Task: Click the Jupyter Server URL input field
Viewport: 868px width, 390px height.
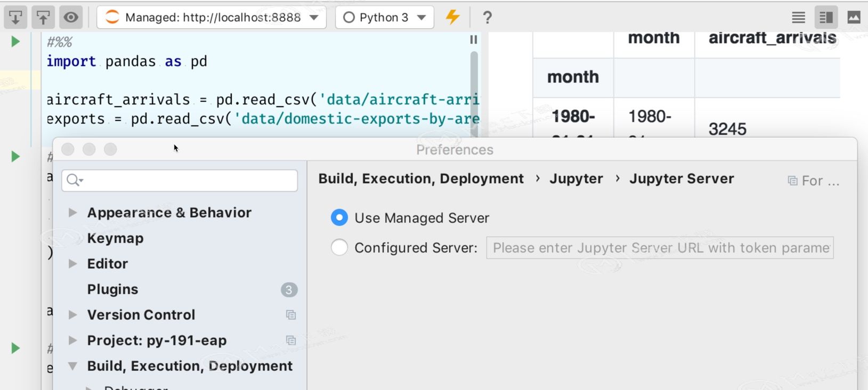Action: 660,248
